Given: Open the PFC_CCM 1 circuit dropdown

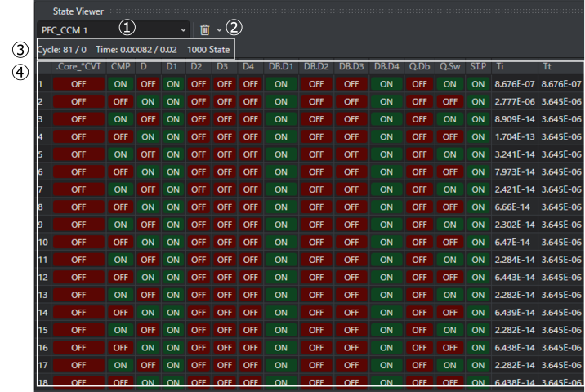Looking at the screenshot, I should click(x=113, y=29).
